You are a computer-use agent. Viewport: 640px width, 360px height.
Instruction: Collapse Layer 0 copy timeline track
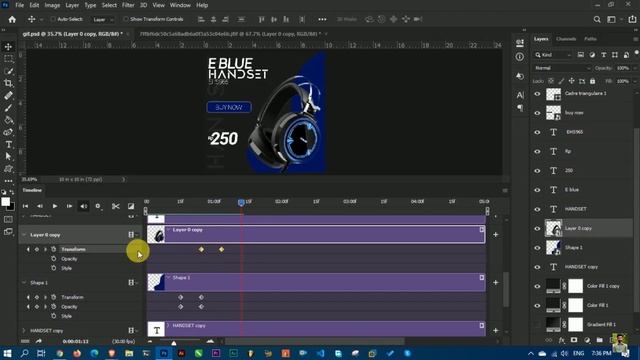[24, 235]
